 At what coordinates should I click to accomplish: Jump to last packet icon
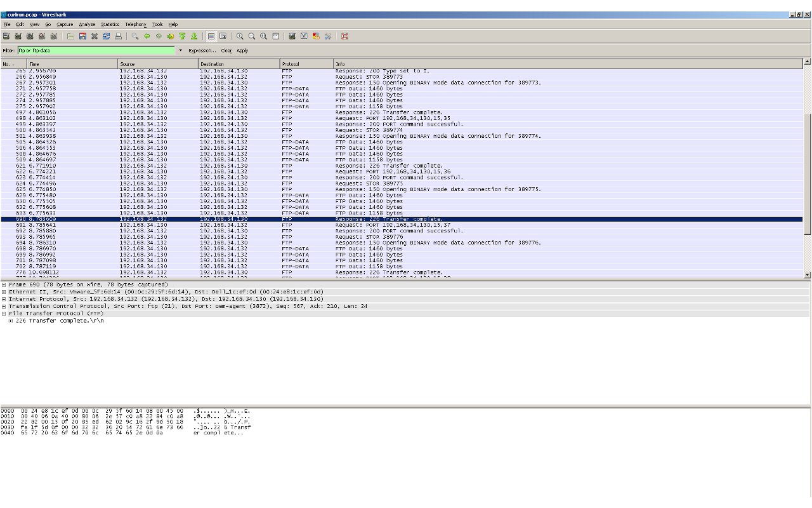[x=194, y=36]
